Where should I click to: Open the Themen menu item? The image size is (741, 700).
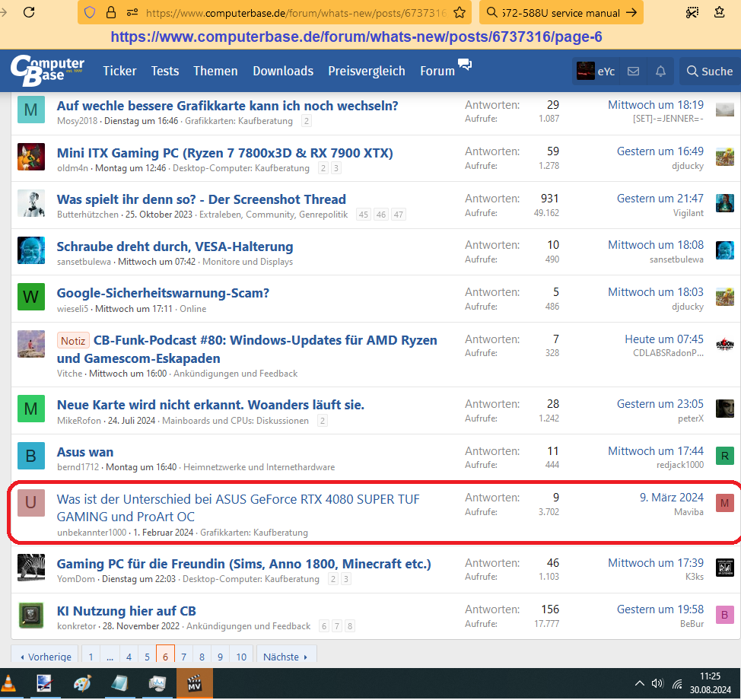click(x=215, y=71)
